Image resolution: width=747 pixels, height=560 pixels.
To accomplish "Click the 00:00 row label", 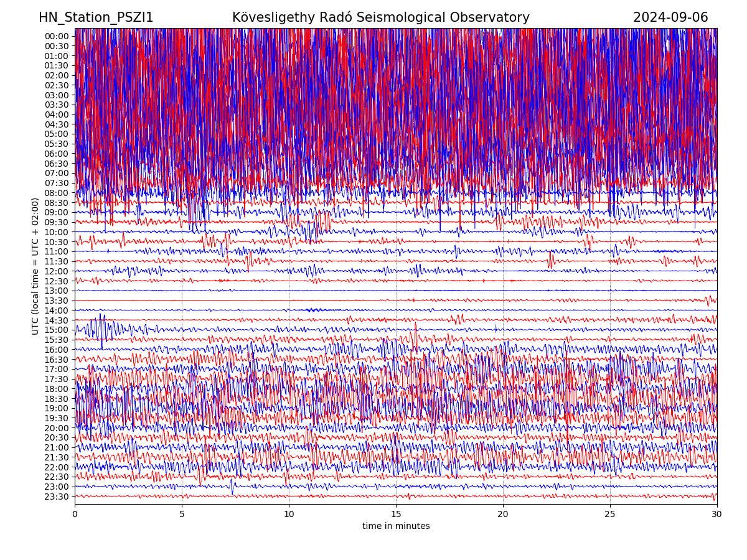I will coord(57,36).
